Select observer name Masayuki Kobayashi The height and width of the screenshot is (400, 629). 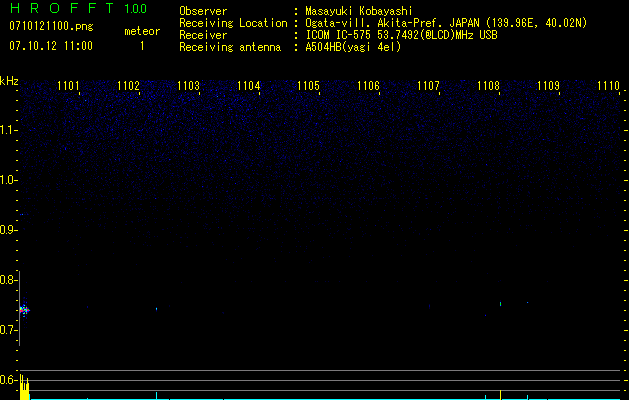click(359, 11)
